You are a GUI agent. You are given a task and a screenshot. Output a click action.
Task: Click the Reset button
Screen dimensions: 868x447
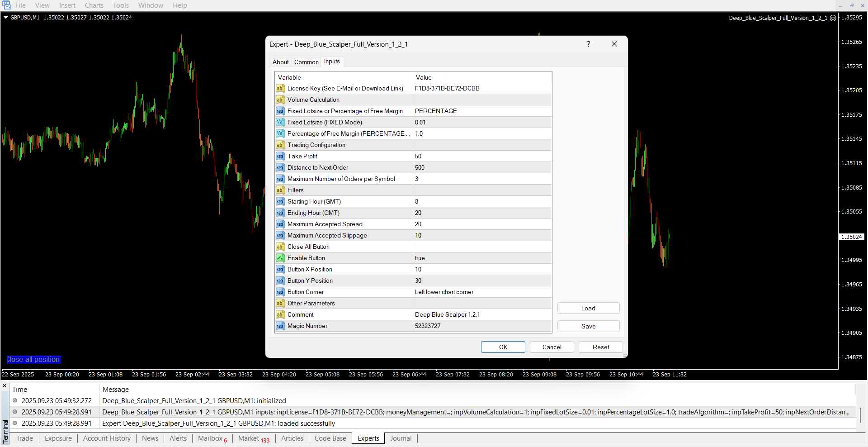(x=600, y=347)
